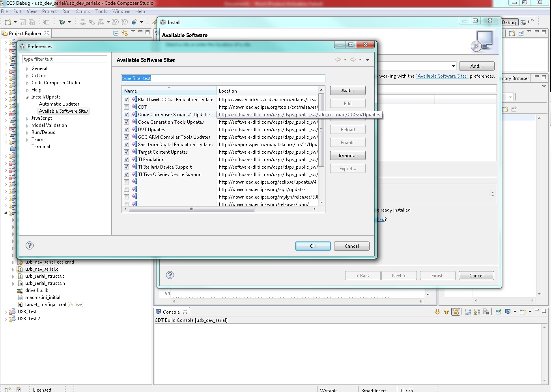Expand C/C++ in Preferences tree

coord(27,76)
